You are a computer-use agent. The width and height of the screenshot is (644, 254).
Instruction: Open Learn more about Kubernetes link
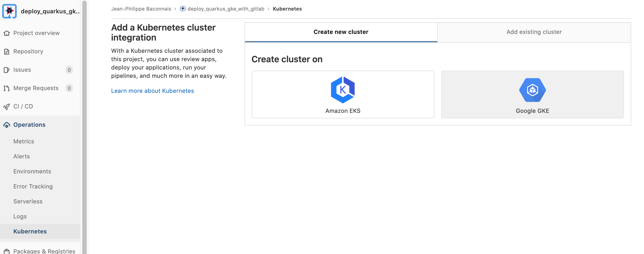pyautogui.click(x=152, y=91)
